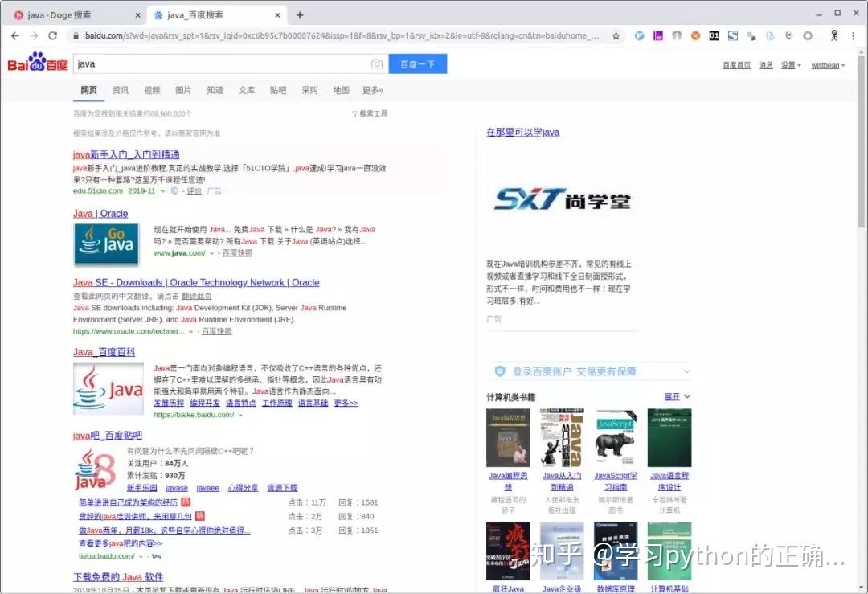Open the 发展历程 baike sublink
Viewport: 868px width, 594px height.
(169, 403)
